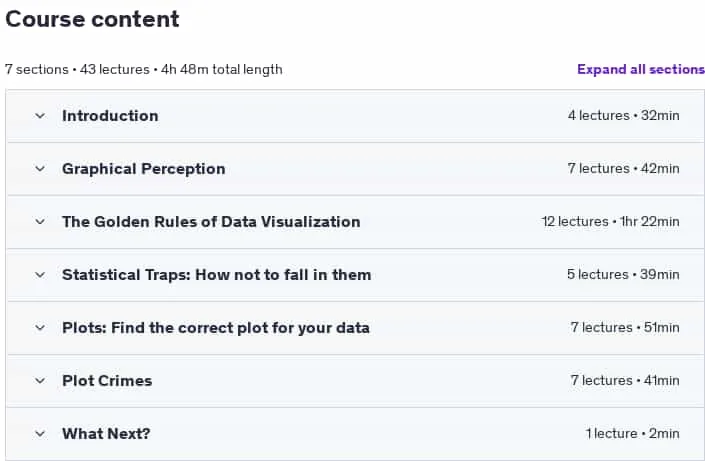Open the Statistical Traps chevron arrow
Screen dimensions: 705x461
coord(40,275)
